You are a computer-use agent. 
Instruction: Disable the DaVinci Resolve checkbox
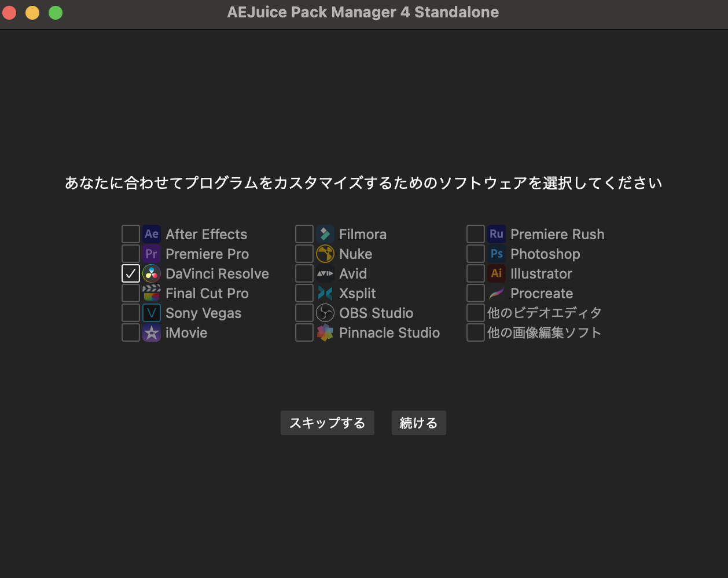[x=130, y=273]
